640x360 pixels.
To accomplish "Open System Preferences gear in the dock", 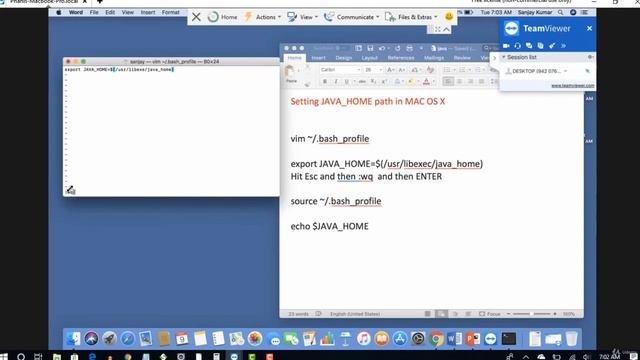I will tap(418, 338).
